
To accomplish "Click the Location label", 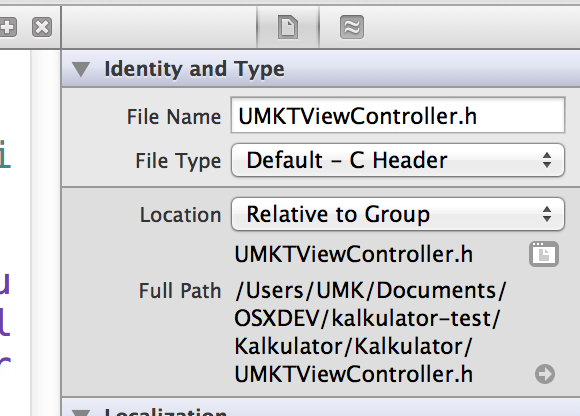I will [x=181, y=215].
